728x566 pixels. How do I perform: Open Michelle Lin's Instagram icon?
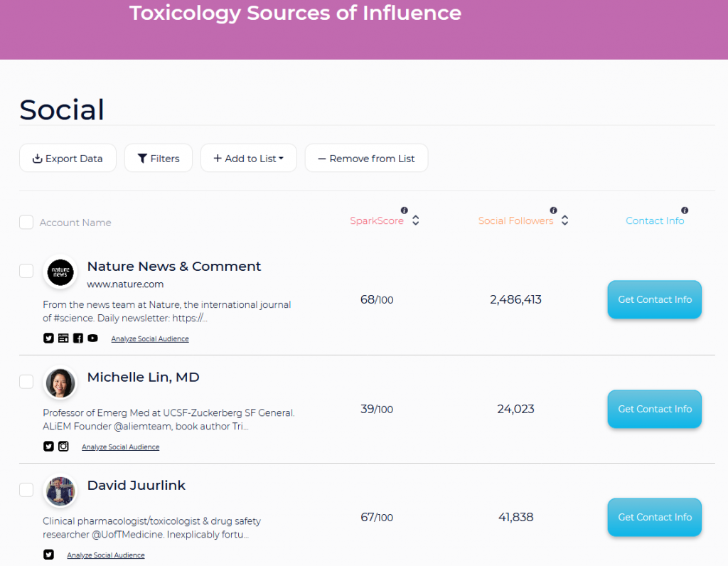63,447
